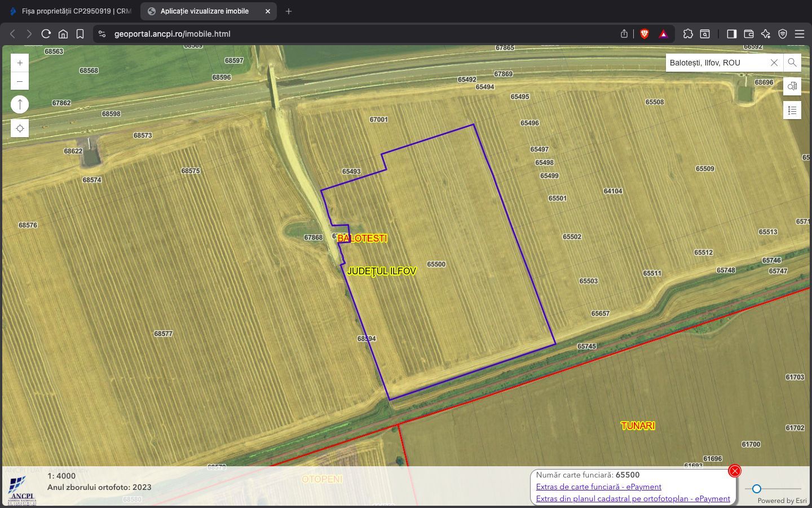Open the browser extensions puzzle icon
The image size is (812, 508).
688,34
